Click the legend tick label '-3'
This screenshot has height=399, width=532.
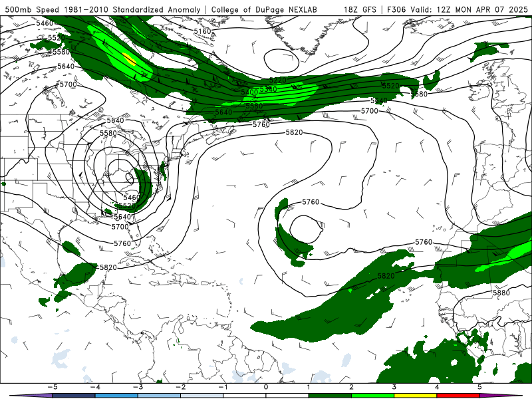pos(138,387)
